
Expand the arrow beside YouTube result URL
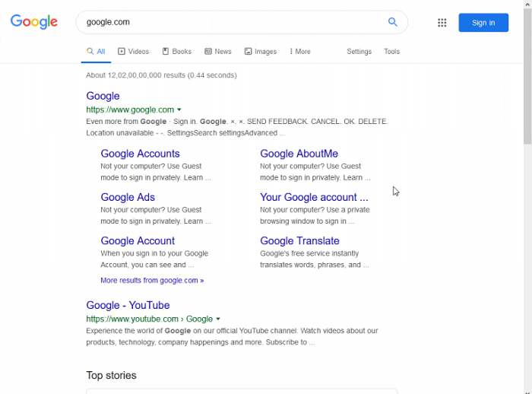coord(218,319)
